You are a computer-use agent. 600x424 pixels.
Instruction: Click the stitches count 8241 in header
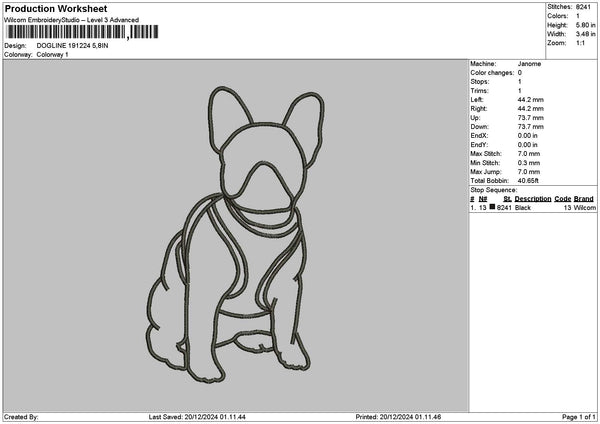pos(583,7)
